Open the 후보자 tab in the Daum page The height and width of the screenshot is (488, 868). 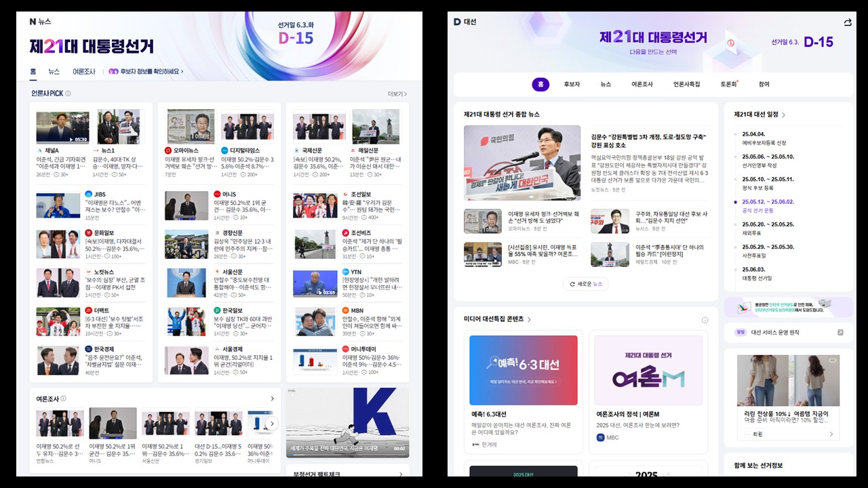coord(572,84)
